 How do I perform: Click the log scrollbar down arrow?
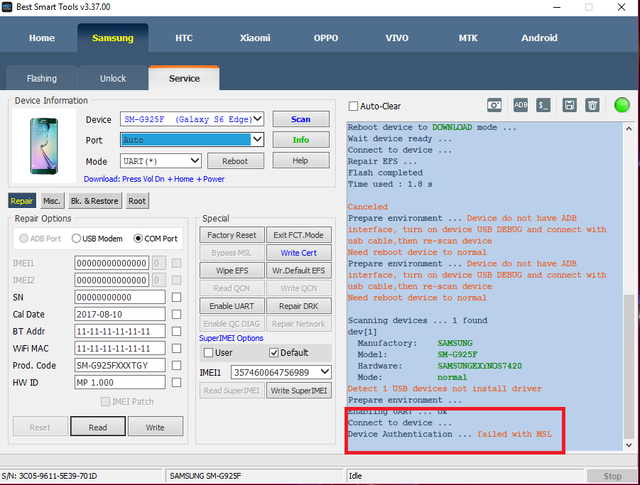point(629,445)
